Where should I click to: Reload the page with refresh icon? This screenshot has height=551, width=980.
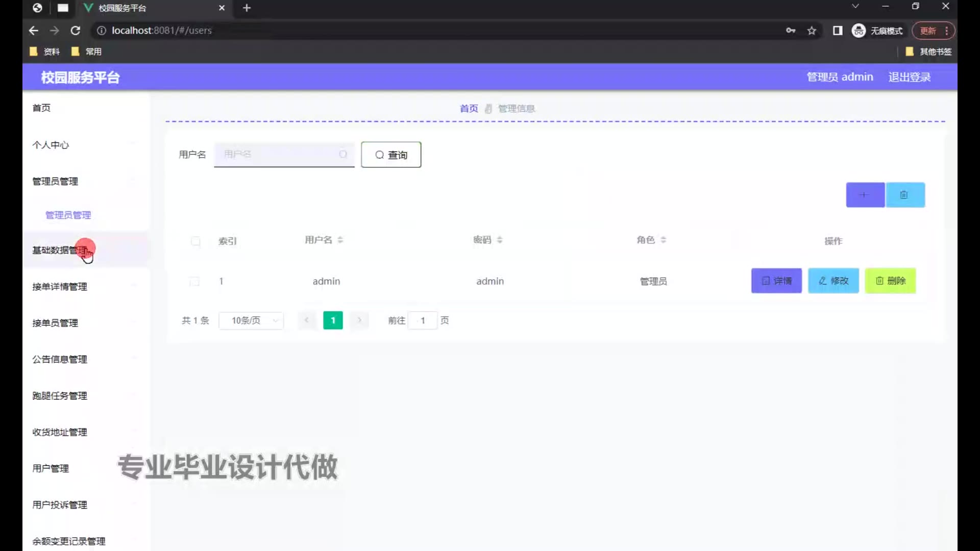76,31
